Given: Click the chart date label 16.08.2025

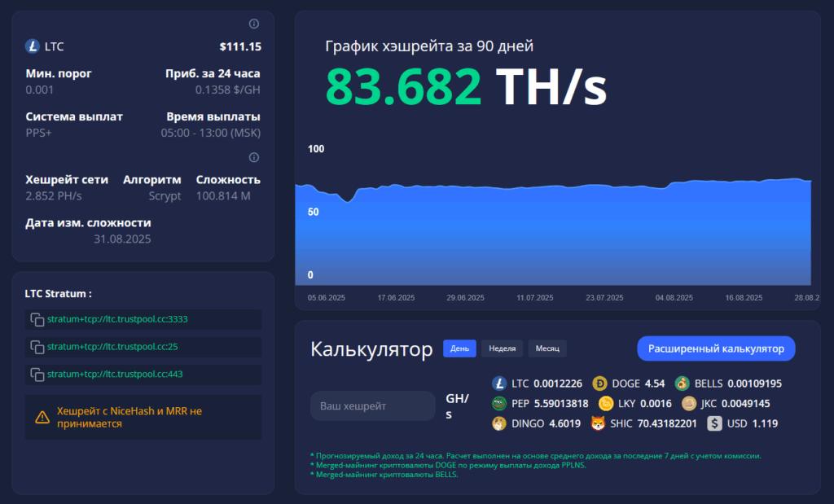Looking at the screenshot, I should (744, 298).
